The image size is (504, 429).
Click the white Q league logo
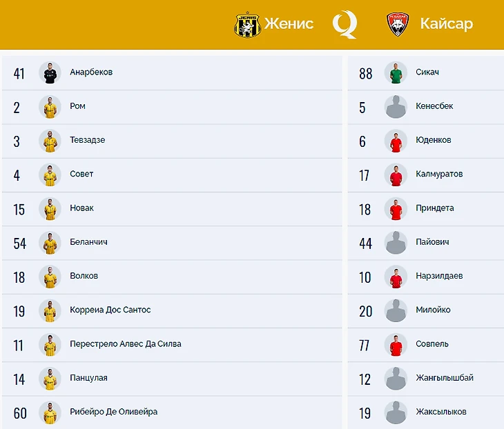(345, 24)
